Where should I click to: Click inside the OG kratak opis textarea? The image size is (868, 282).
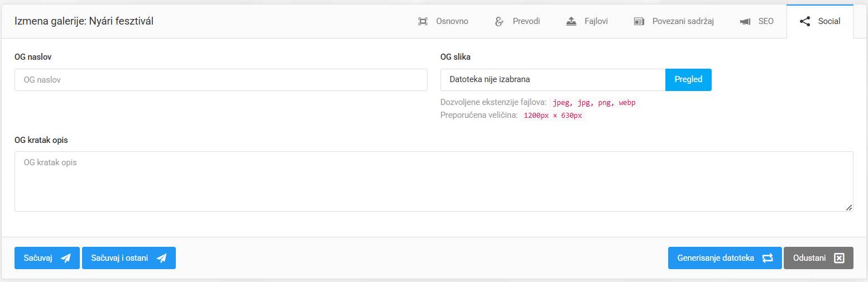[x=434, y=181]
